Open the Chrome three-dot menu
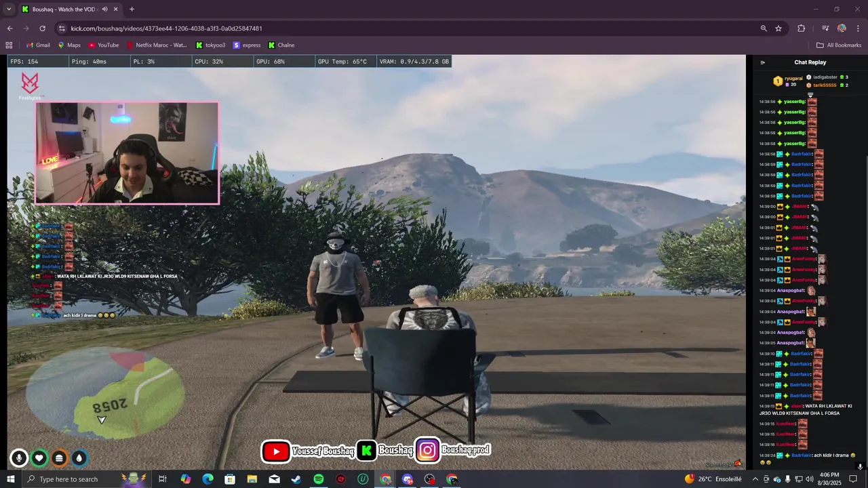868x488 pixels. click(x=858, y=28)
